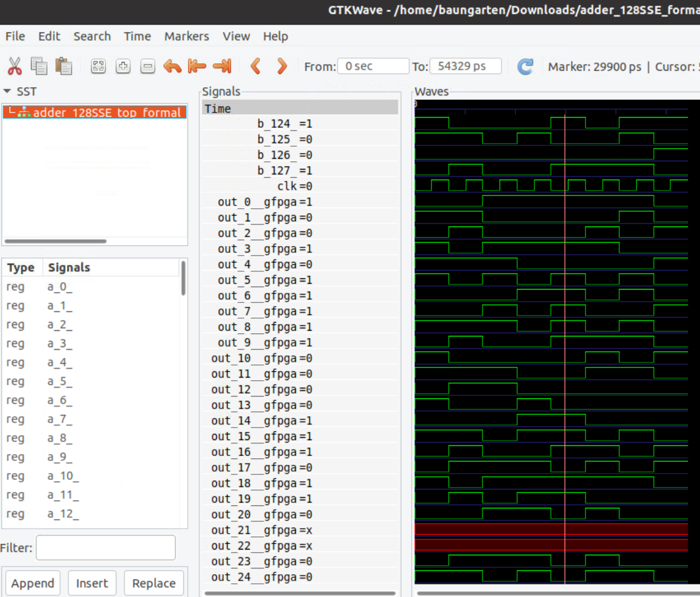The width and height of the screenshot is (700, 597).
Task: Select signal b_126_ in Signals pane
Action: (300, 155)
